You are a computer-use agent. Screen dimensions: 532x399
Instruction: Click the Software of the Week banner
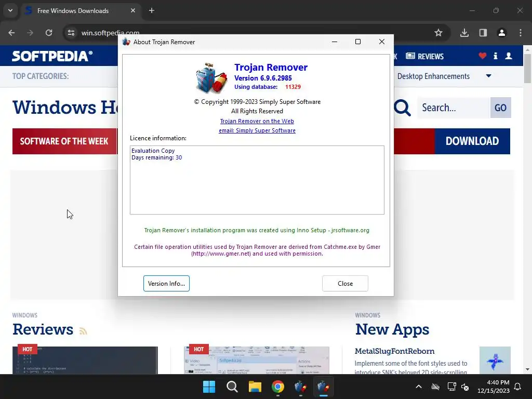pos(64,141)
